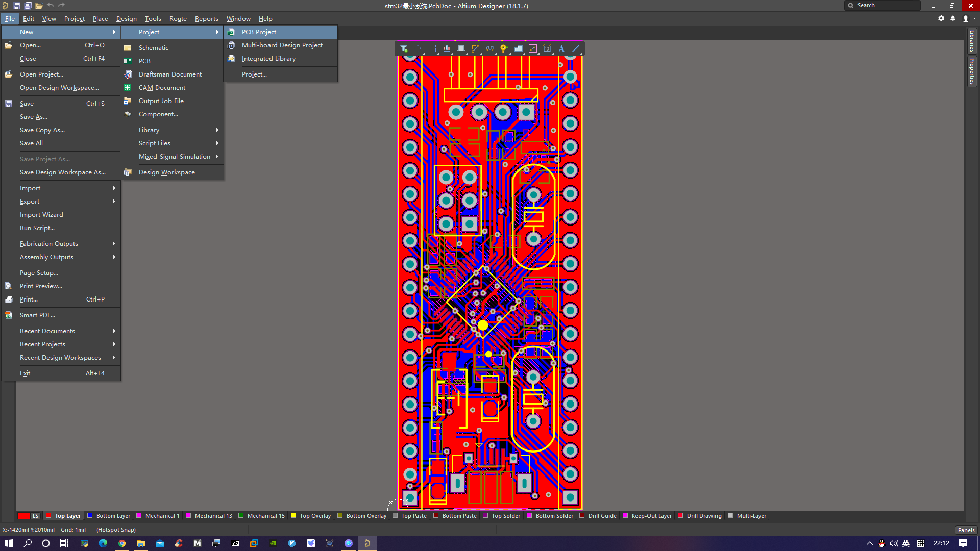
Task: Select Integrated Library entry
Action: 281,58
